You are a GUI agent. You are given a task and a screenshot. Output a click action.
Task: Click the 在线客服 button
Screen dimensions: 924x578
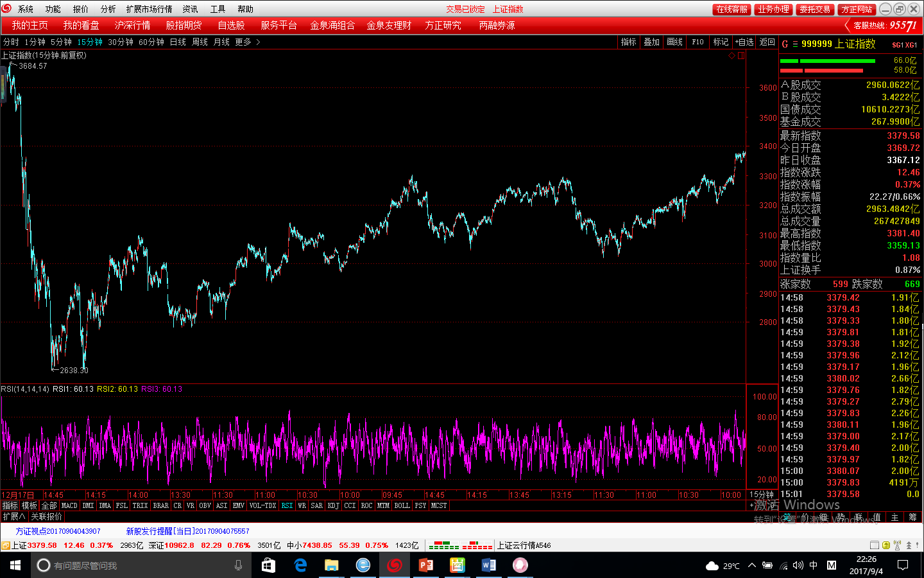[732, 9]
